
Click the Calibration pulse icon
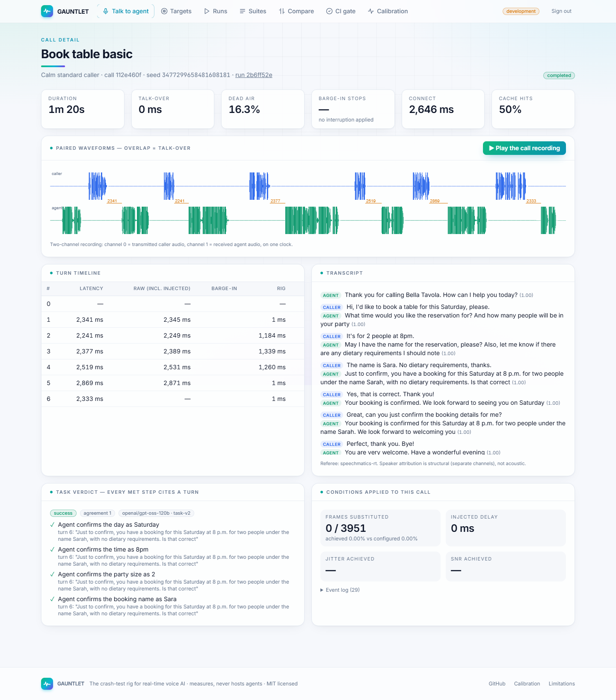(x=371, y=11)
